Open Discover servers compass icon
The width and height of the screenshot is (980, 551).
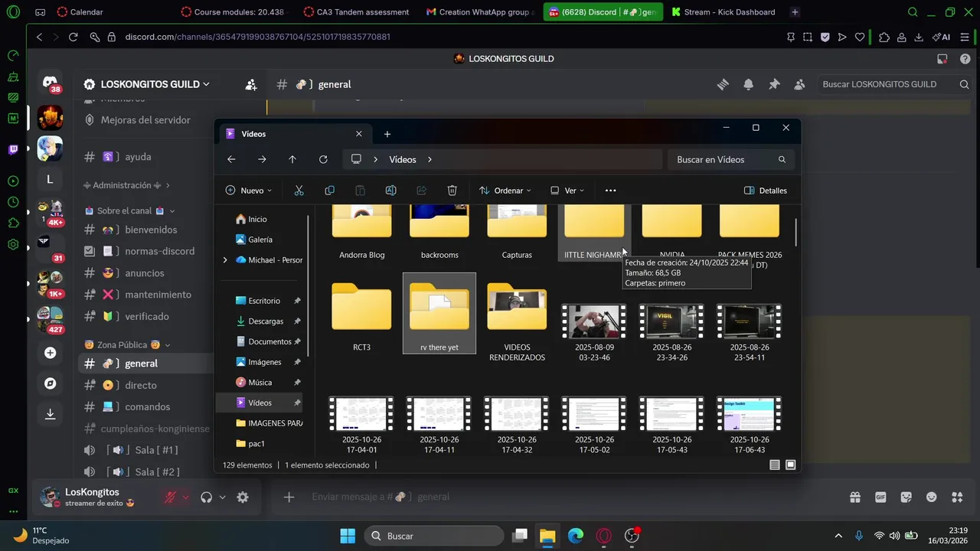pyautogui.click(x=50, y=383)
